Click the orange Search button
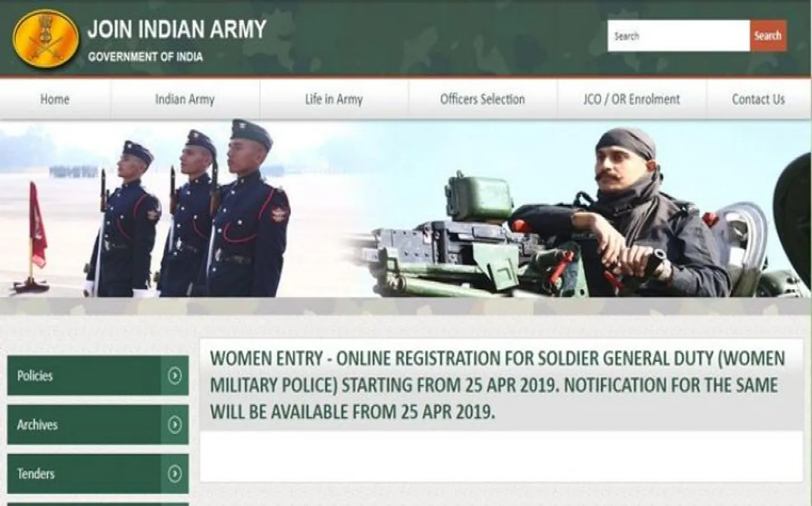812x506 pixels. coord(768,36)
